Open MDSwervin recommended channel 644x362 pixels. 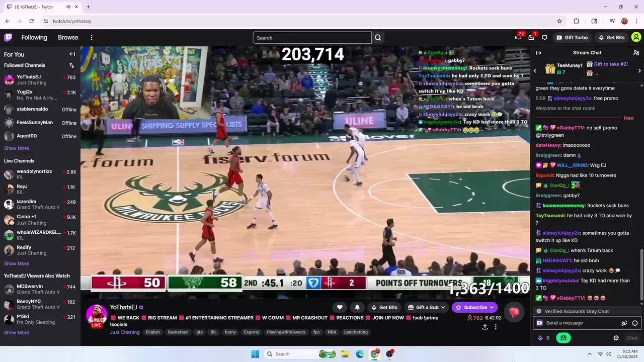[40, 289]
